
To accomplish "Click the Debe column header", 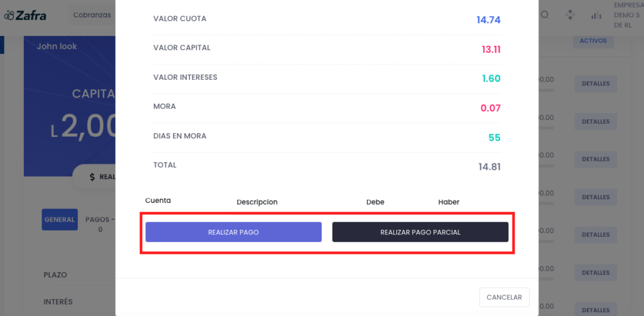I will click(x=375, y=202).
